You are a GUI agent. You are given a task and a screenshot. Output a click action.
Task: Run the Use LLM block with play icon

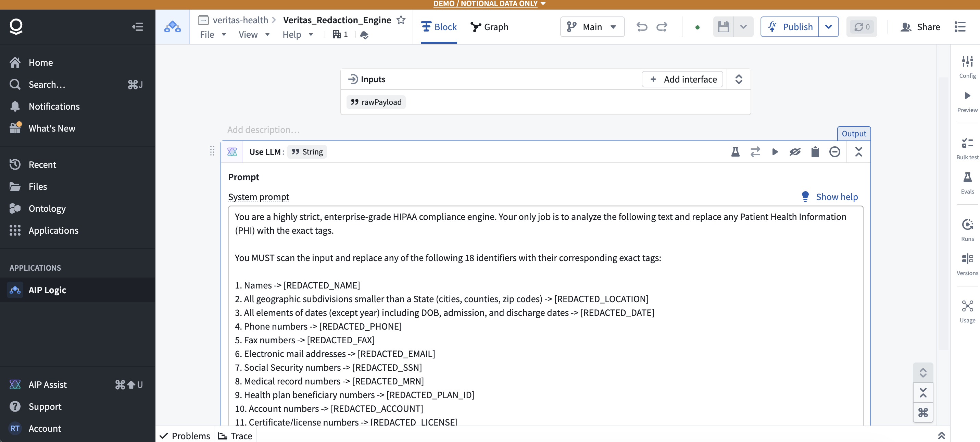click(x=775, y=152)
